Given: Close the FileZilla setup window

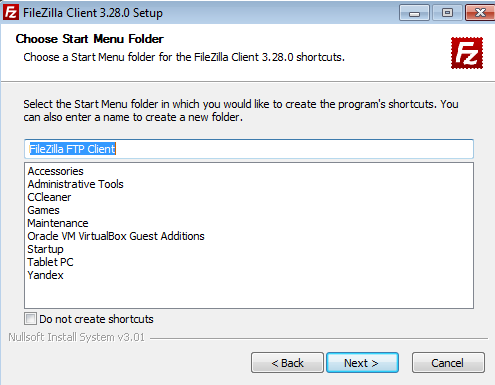Looking at the screenshot, I should (x=480, y=13).
